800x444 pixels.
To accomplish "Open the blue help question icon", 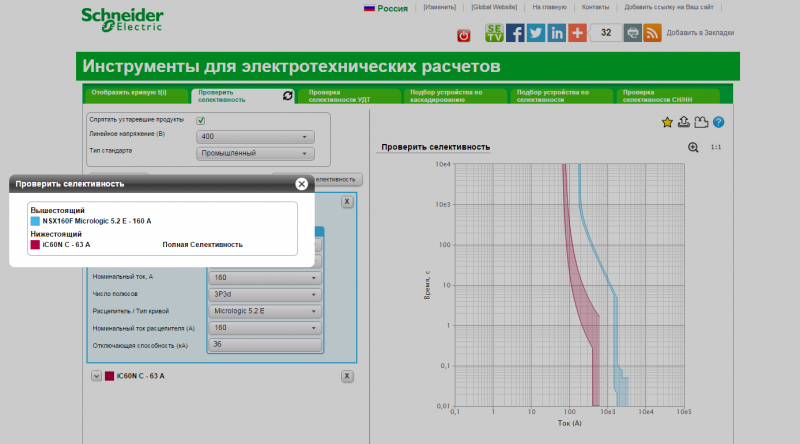I will 718,122.
